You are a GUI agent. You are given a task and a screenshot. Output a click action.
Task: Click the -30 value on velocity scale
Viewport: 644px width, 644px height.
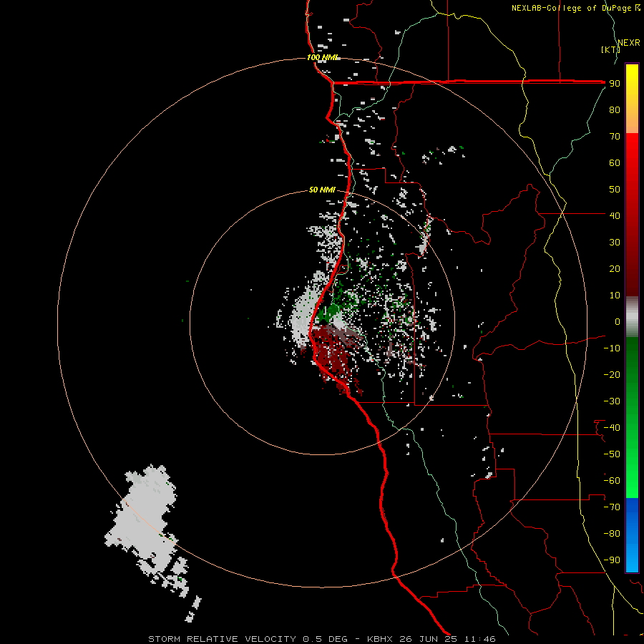coord(612,401)
